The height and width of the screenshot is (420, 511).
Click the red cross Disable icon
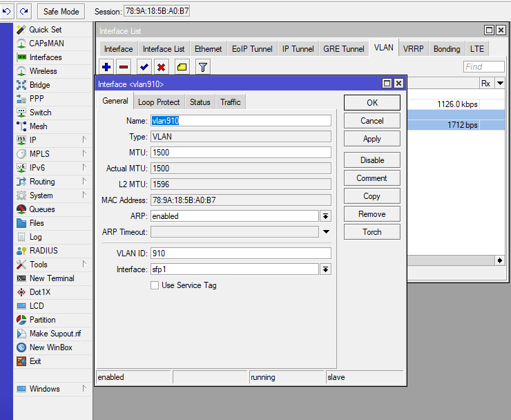[161, 67]
